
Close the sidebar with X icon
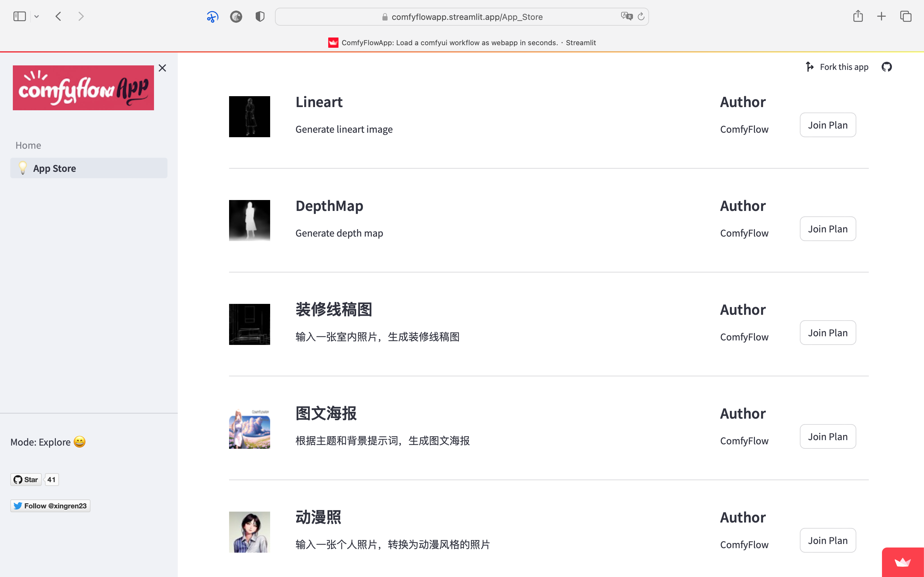coord(162,68)
